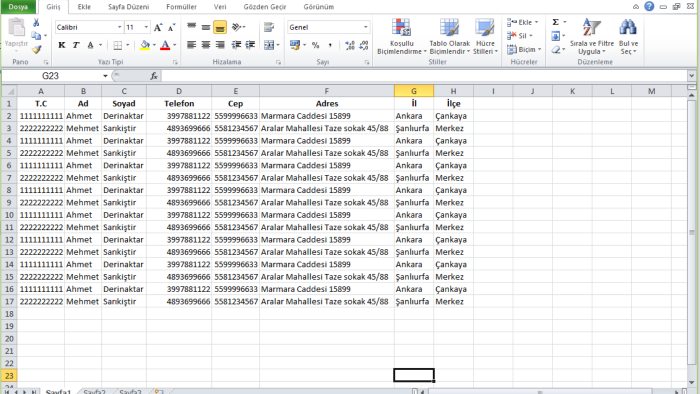This screenshot has width=700, height=394.
Task: Open the font size 11 dropdown
Action: [146, 27]
